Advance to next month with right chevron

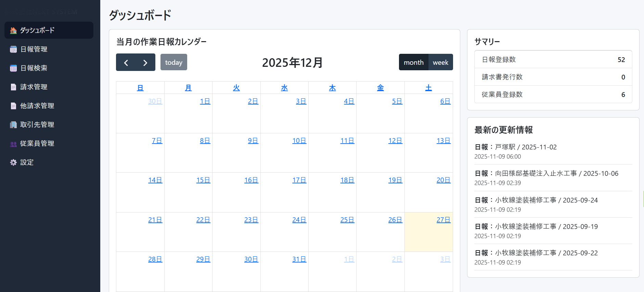pos(145,62)
